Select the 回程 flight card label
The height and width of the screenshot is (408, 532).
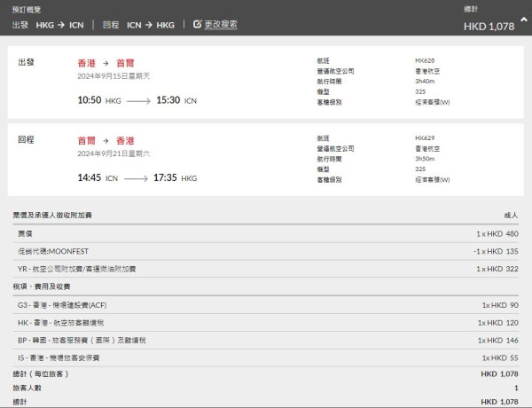coord(27,140)
